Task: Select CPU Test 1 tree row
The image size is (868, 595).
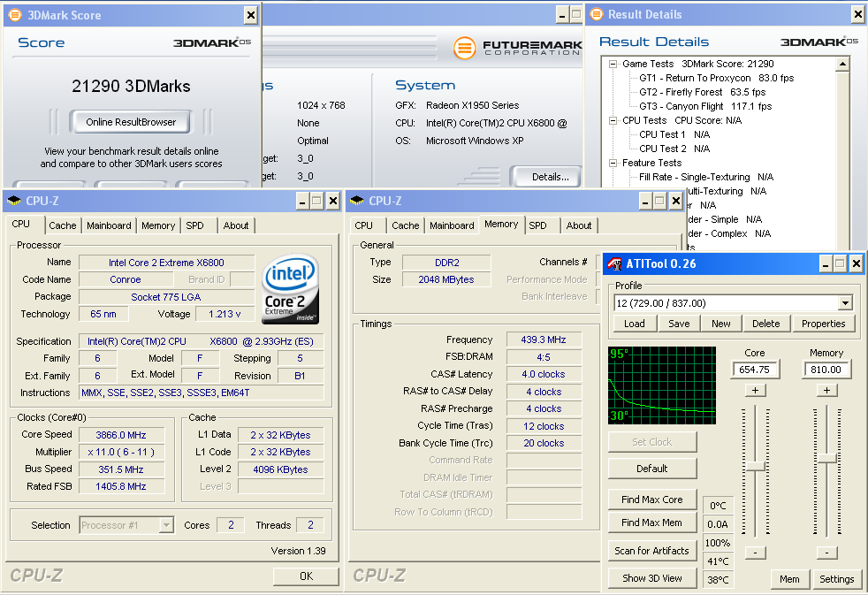Action: 674,134
